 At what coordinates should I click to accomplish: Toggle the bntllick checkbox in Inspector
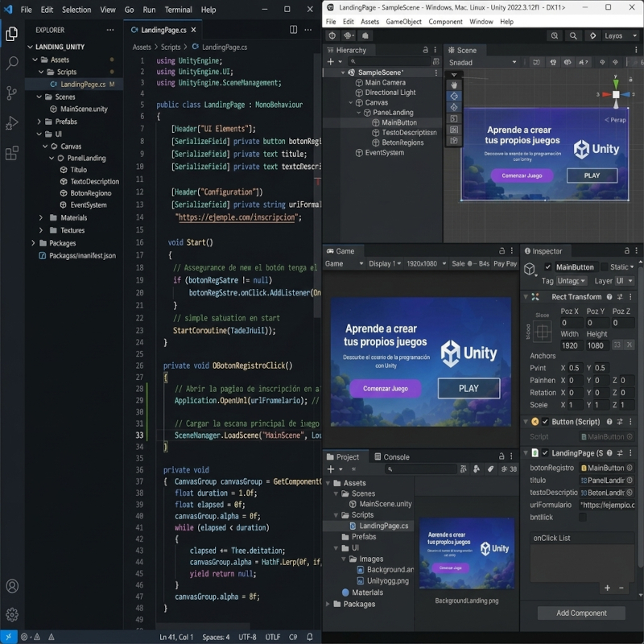(582, 517)
